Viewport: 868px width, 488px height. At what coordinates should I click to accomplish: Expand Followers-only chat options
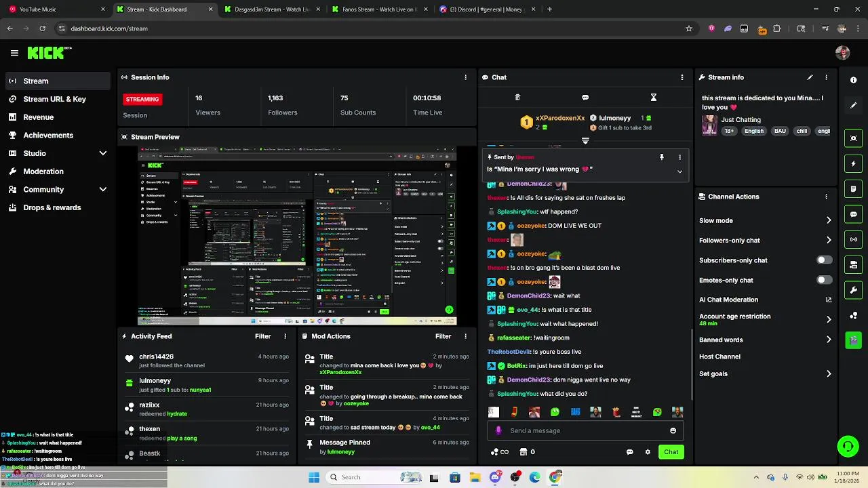829,240
